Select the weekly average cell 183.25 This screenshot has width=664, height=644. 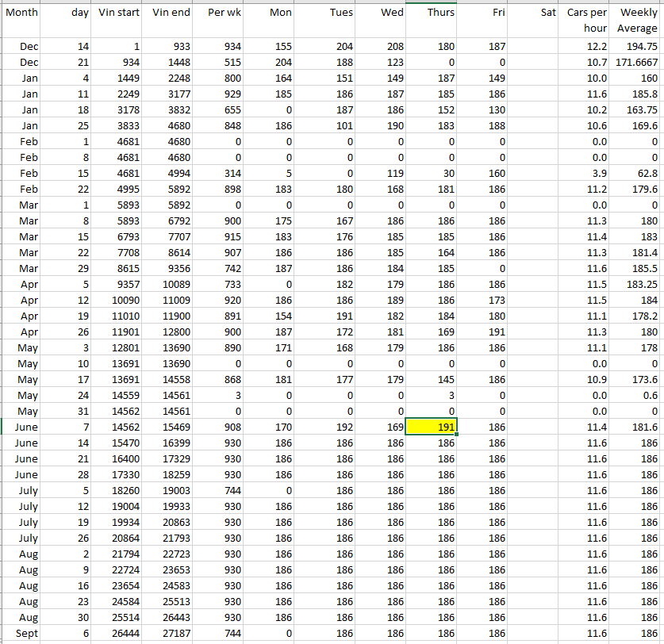point(637,284)
